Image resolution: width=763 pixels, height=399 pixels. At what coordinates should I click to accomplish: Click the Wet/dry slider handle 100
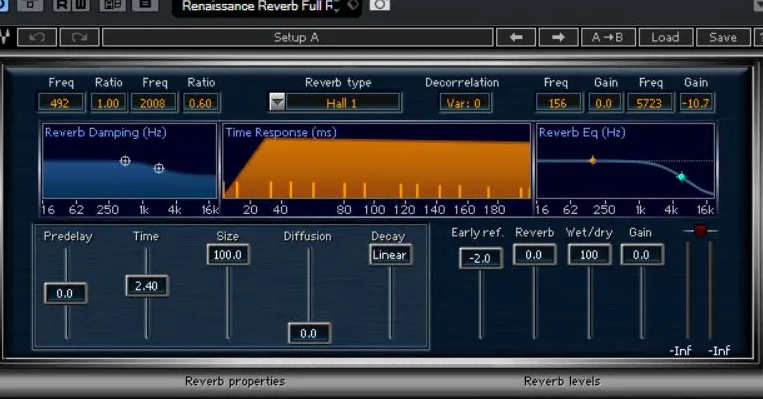click(589, 254)
